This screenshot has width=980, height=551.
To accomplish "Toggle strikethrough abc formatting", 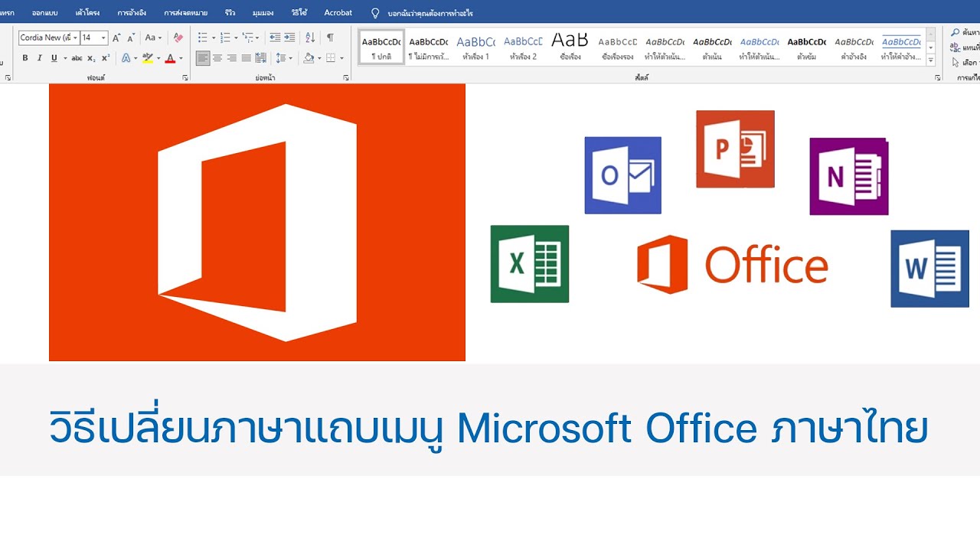I will tap(77, 58).
